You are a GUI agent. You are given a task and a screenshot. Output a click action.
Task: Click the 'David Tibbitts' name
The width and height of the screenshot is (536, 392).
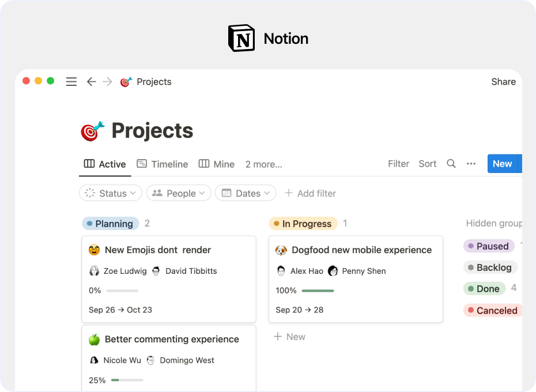click(191, 272)
